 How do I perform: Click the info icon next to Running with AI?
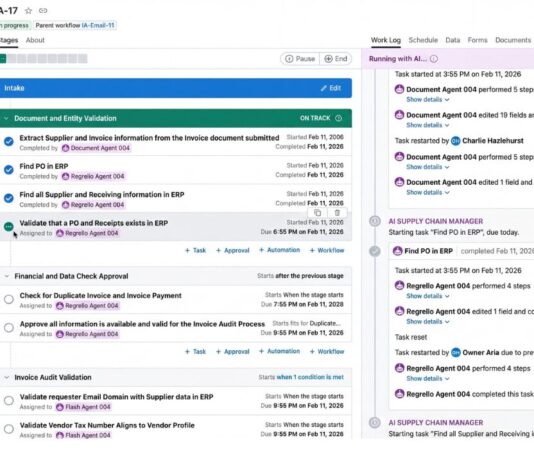(434, 59)
